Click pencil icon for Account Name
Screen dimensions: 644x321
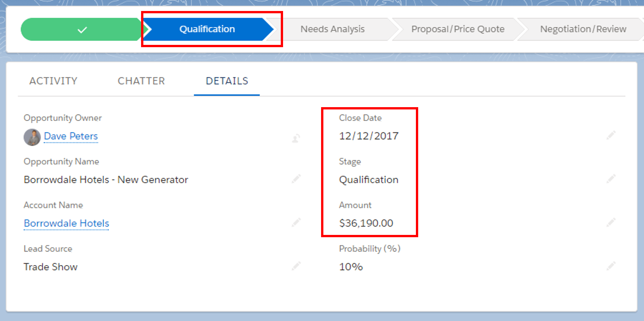coord(296,223)
